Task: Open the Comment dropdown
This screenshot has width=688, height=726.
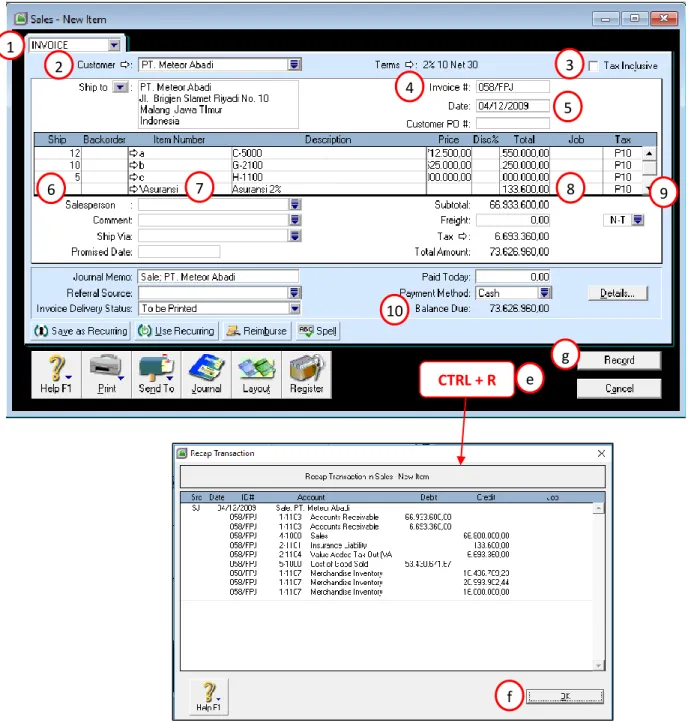Action: tap(294, 220)
